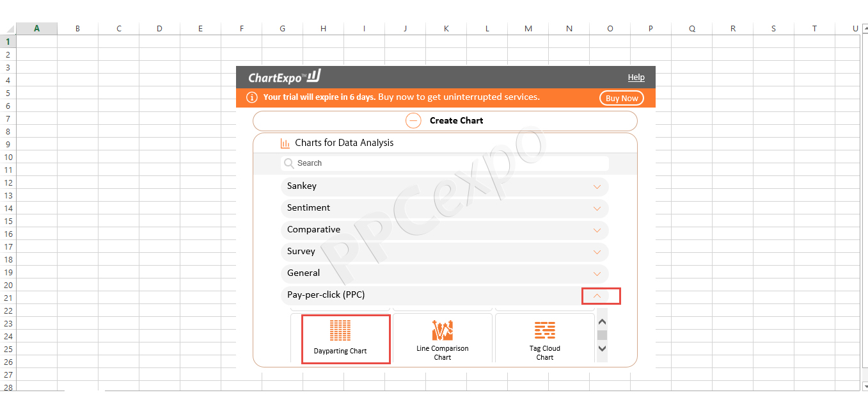
Task: Select row 1 header
Action: pyautogui.click(x=8, y=42)
